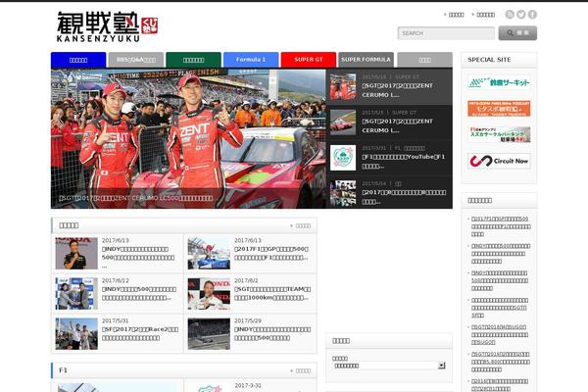
Task: Switch to the SUPER GT tab
Action: 309,60
